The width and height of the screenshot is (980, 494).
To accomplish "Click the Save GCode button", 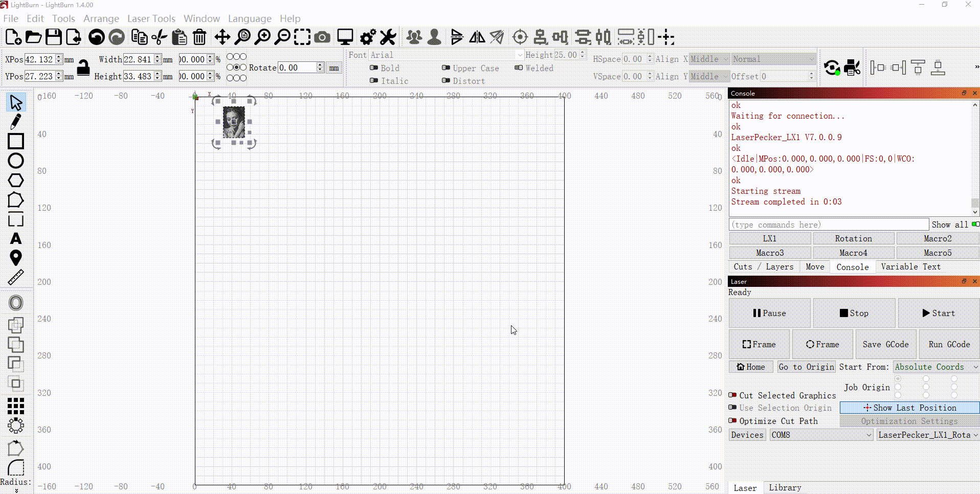I will click(886, 344).
